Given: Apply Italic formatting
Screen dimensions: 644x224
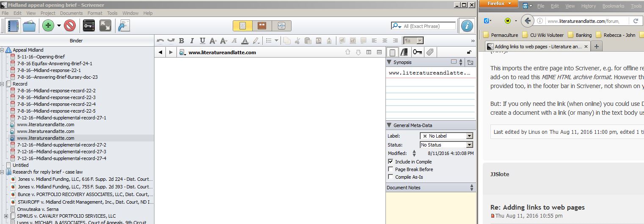Looking at the screenshot, I should [x=192, y=41].
